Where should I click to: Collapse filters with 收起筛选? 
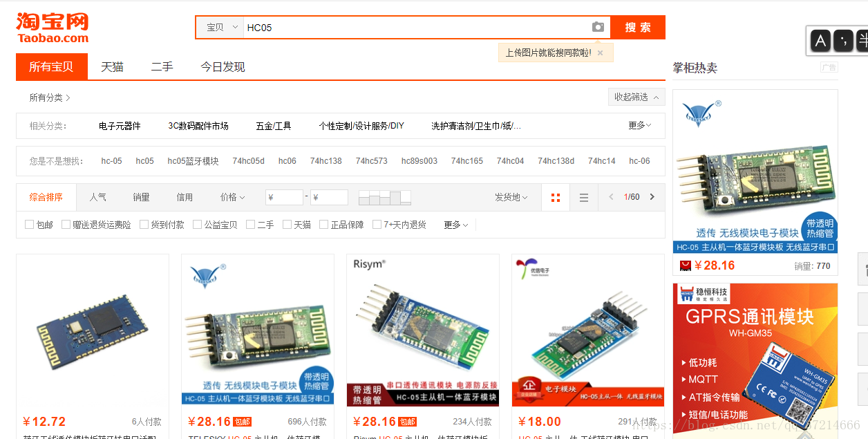636,97
